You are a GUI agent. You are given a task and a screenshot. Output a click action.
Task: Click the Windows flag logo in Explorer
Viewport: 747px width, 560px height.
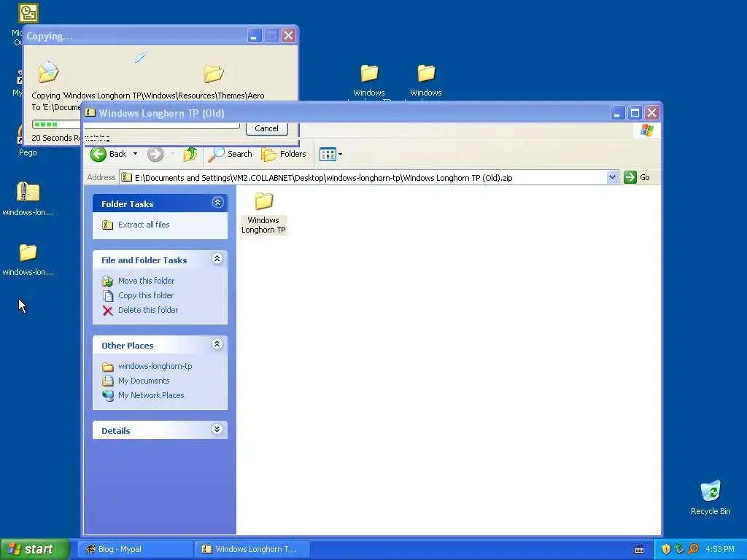coord(647,130)
